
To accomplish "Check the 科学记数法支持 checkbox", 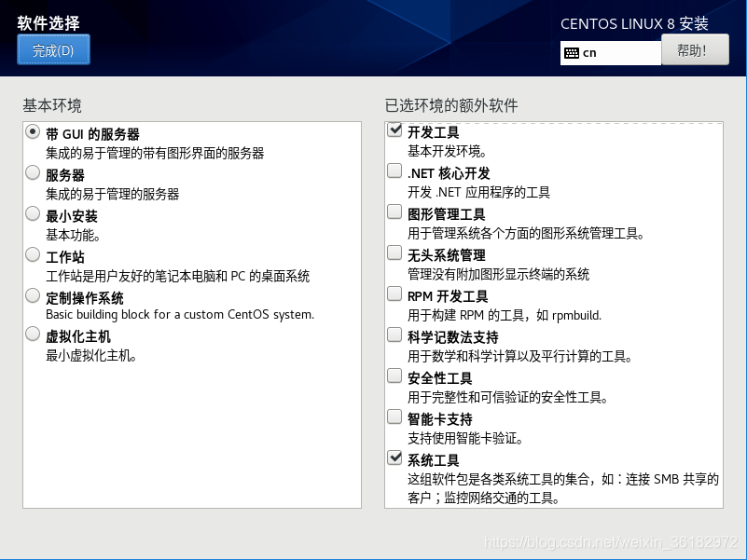I will [x=394, y=335].
